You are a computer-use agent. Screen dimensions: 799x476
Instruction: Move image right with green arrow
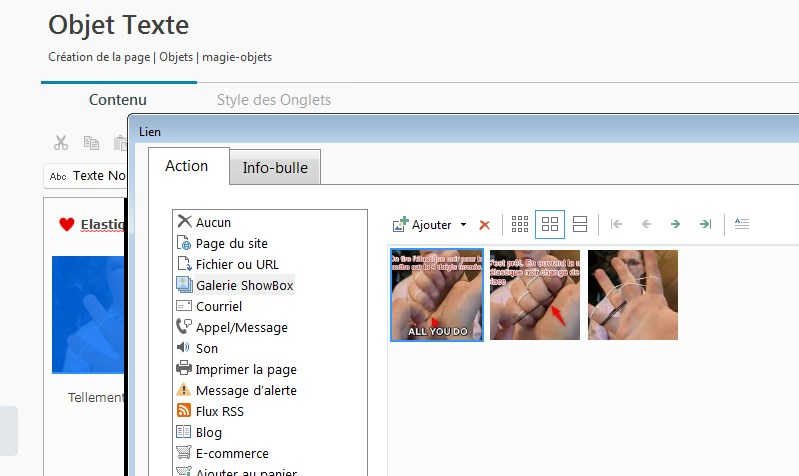(676, 224)
